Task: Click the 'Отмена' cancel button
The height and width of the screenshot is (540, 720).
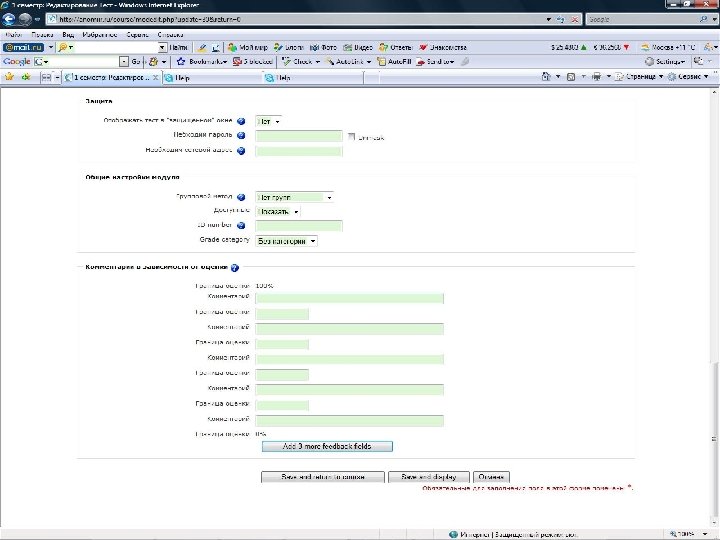Action: [x=490, y=477]
